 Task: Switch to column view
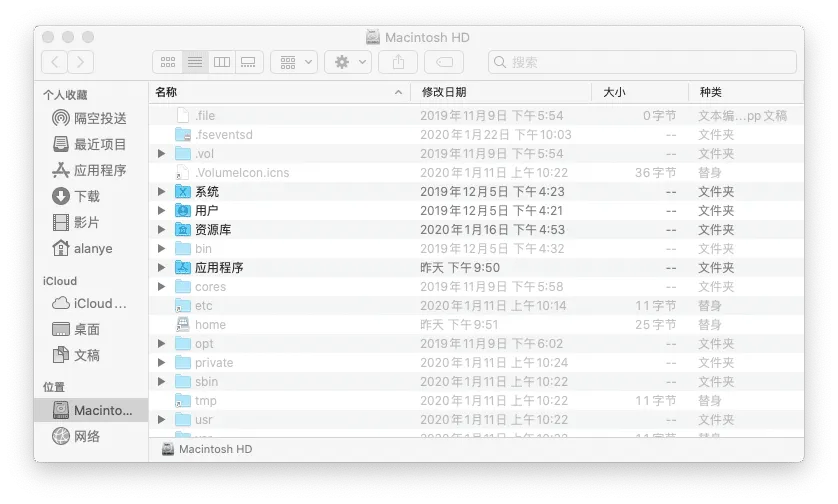pyautogui.click(x=222, y=62)
